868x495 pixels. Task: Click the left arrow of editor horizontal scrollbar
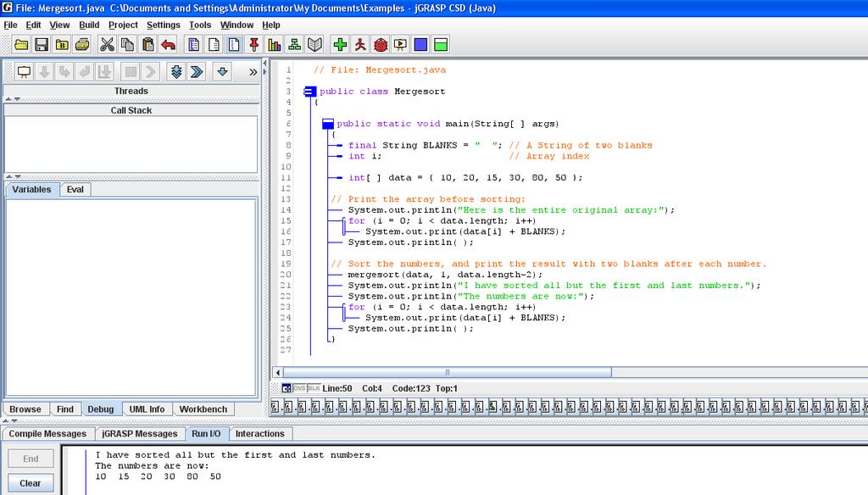pos(278,372)
